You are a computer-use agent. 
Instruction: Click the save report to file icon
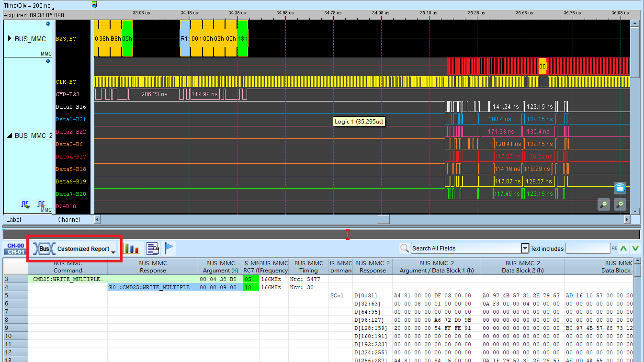pos(153,249)
